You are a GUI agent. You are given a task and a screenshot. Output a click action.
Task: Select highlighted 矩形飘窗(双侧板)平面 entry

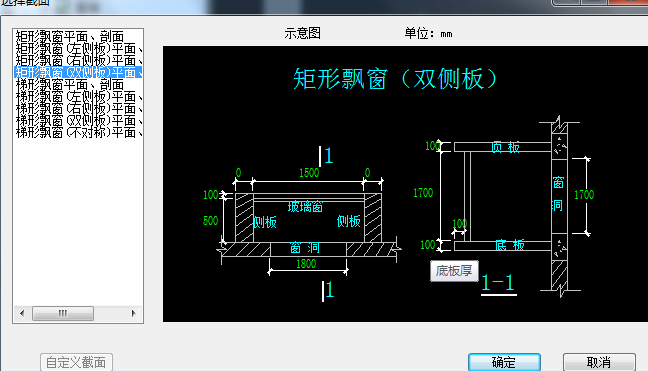(79, 72)
